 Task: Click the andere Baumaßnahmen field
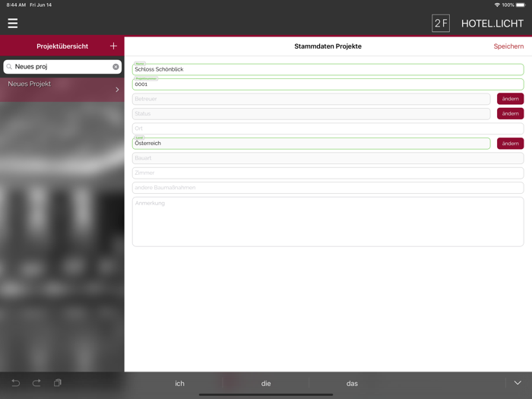pyautogui.click(x=328, y=188)
